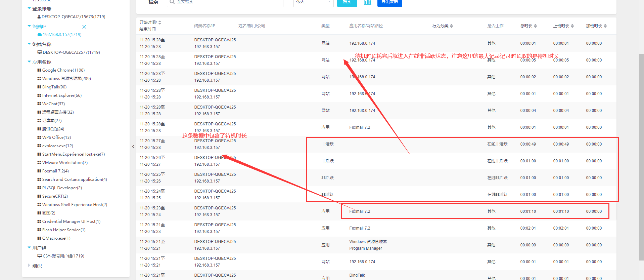Click the app icon beside DingTalk(90)

39,87
